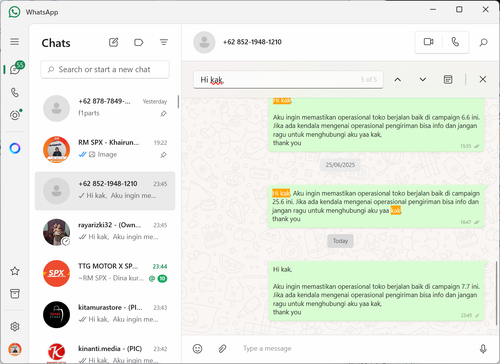The width and height of the screenshot is (500, 364).
Task: Start a video call
Action: point(428,42)
